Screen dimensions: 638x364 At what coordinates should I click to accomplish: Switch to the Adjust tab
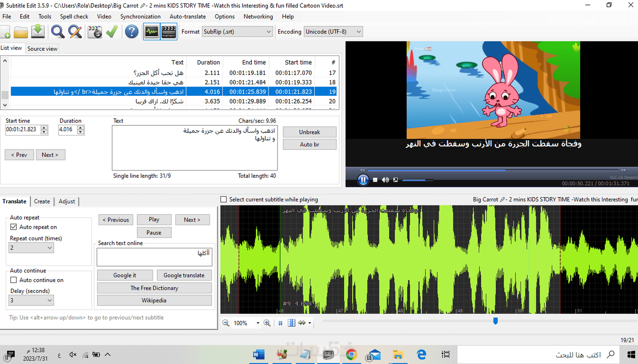[67, 202]
